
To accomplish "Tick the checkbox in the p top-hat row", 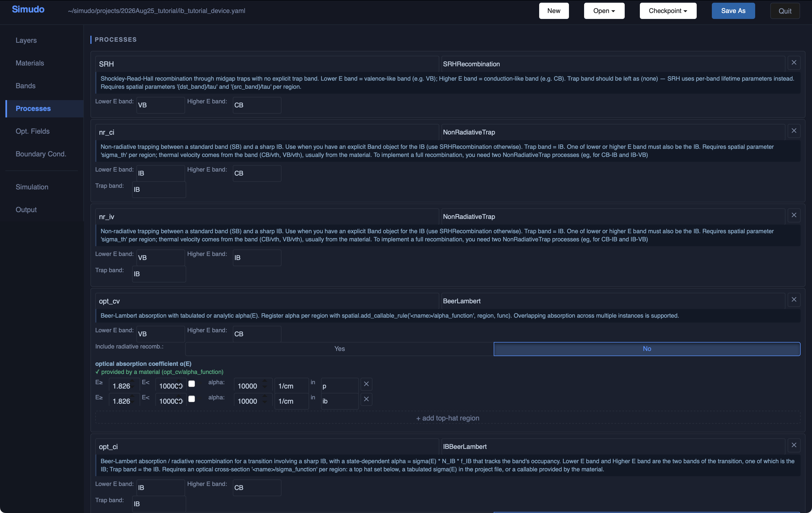I will point(192,384).
